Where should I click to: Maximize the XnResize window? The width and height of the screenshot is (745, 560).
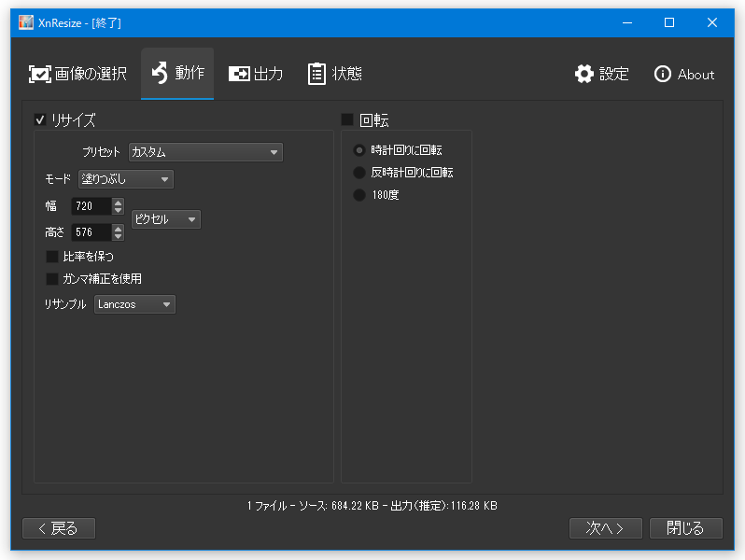click(669, 22)
